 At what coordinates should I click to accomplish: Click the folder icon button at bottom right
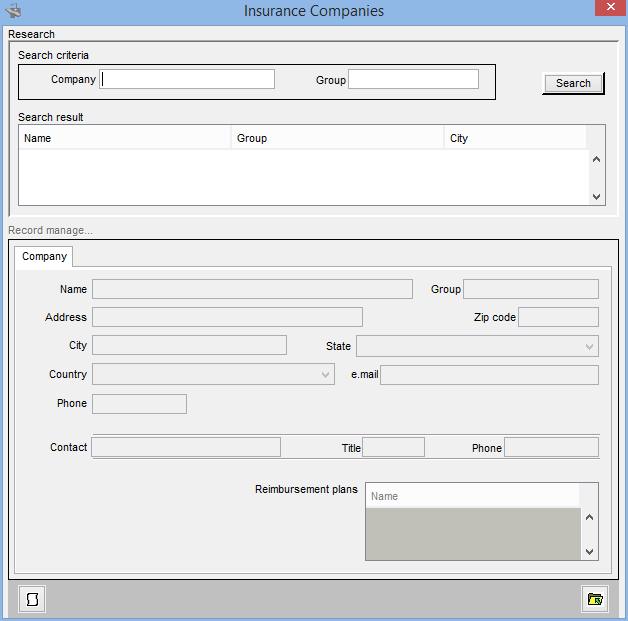coord(595,599)
